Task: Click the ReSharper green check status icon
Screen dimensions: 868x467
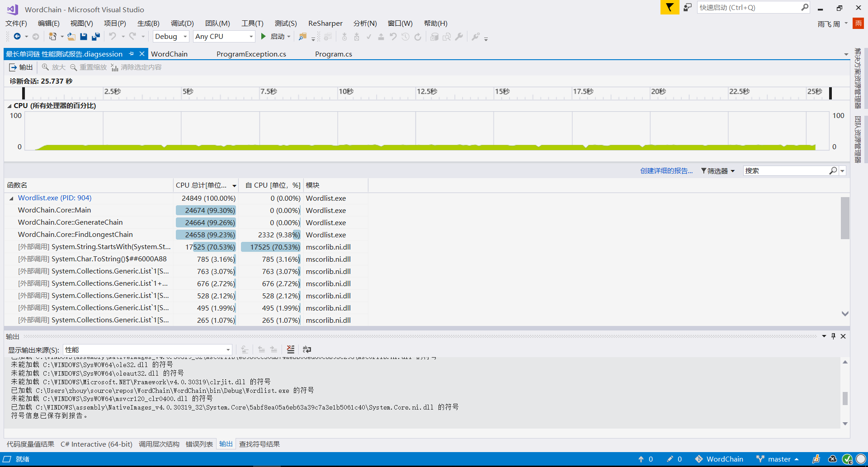Action: [x=847, y=459]
